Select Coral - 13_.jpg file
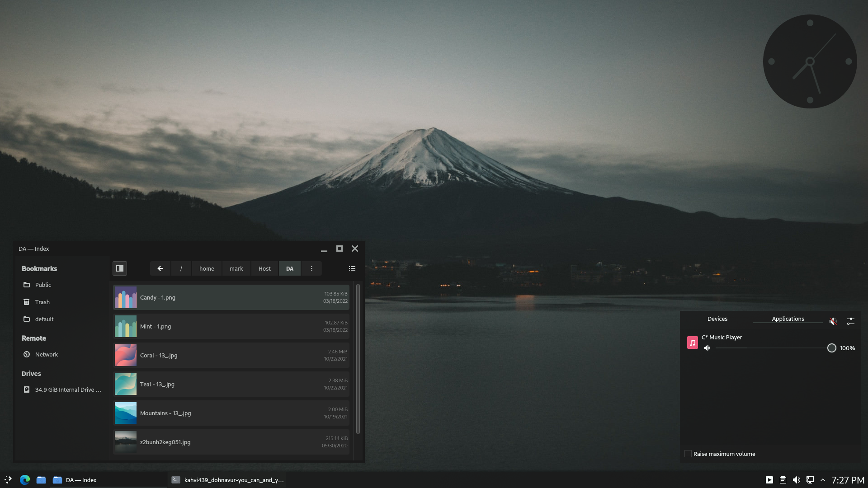Screen dimensions: 868x488 [x=231, y=355]
